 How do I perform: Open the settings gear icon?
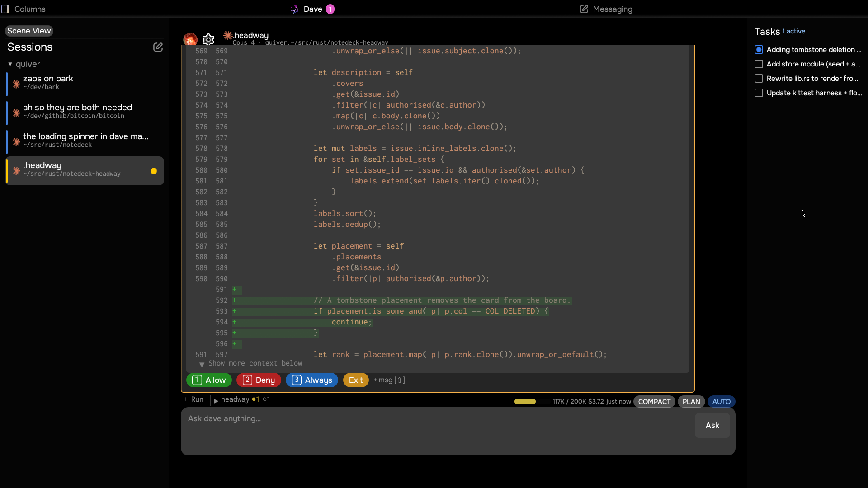[208, 40]
